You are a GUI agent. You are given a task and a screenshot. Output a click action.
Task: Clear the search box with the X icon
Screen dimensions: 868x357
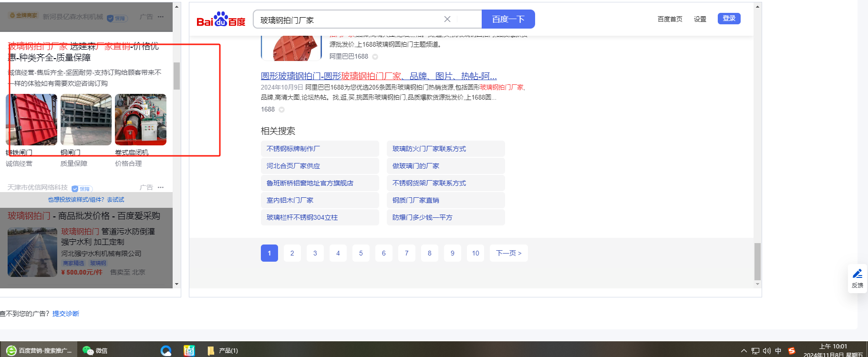(x=447, y=19)
